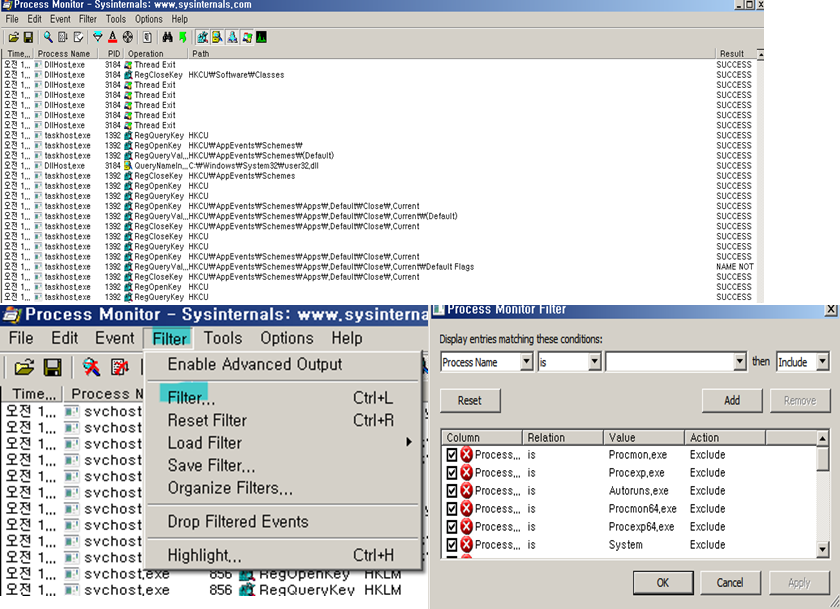This screenshot has width=840, height=609.
Task: Click the crossed-out Autoscroll icon in the lower toolbar
Action: coord(119,367)
